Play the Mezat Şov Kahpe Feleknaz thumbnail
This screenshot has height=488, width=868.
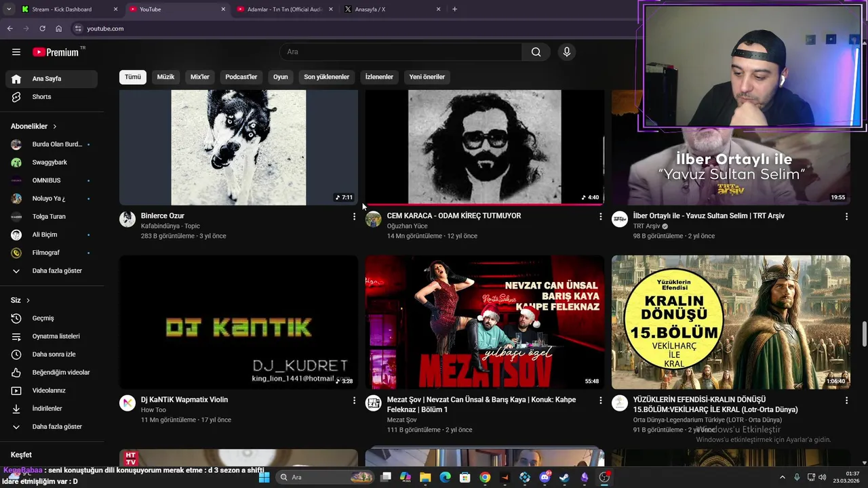pos(485,322)
